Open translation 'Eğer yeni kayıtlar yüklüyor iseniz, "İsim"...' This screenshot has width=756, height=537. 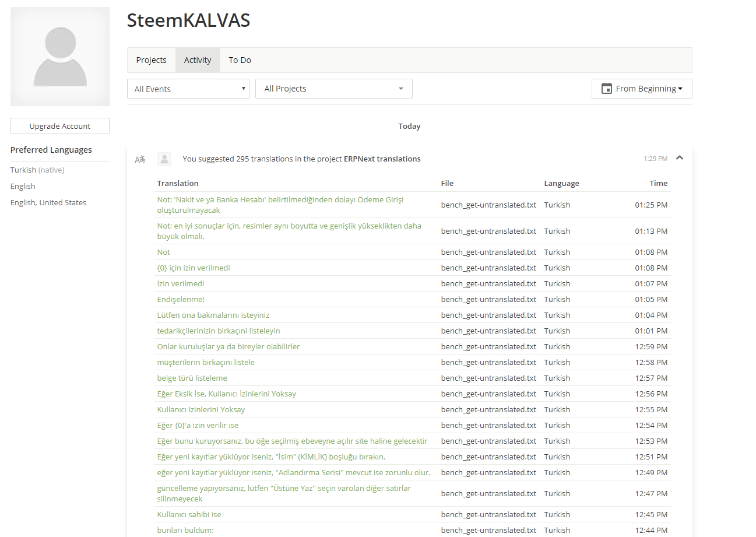(x=271, y=457)
